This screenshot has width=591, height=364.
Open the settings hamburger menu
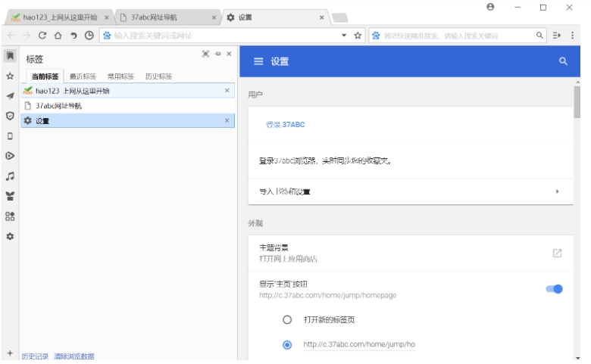(x=258, y=61)
